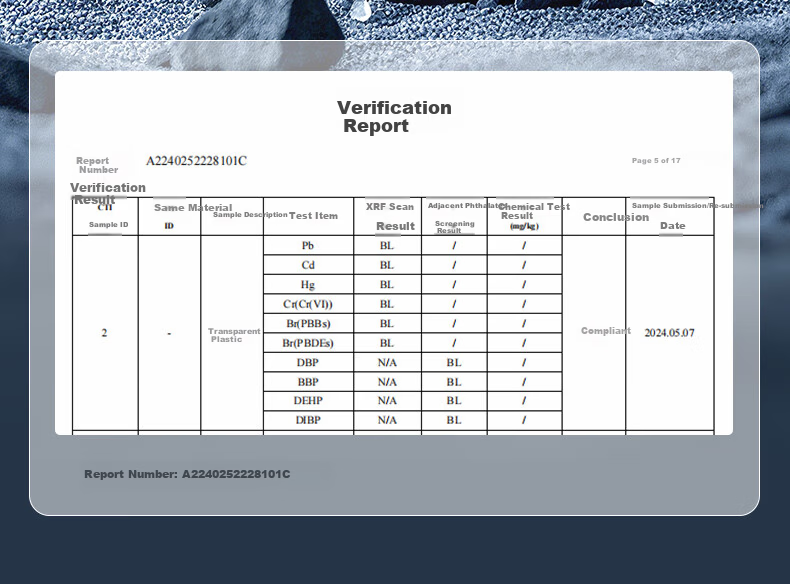Click the Verification Result heading
790x584 pixels.
point(108,193)
